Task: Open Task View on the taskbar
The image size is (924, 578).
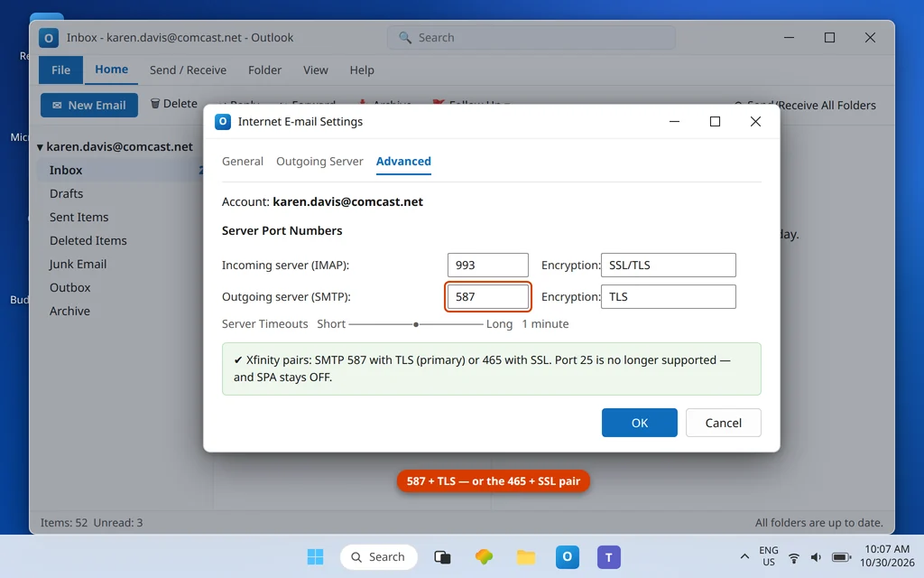Action: 442,556
